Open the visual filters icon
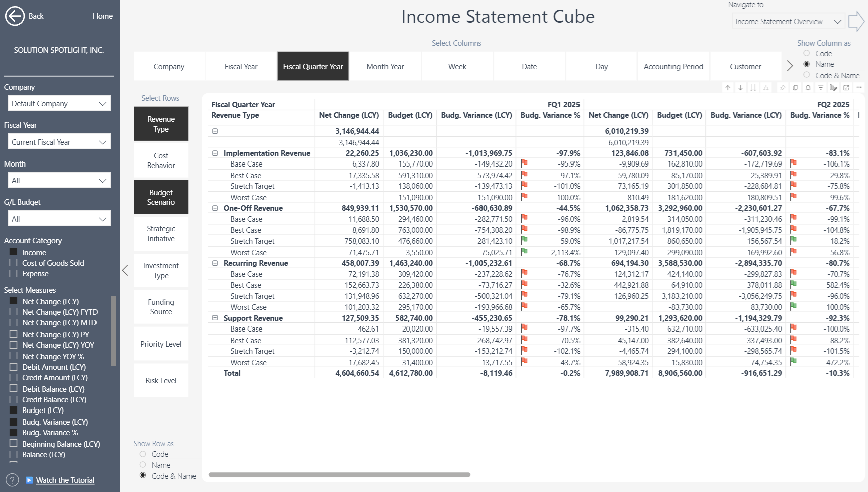 point(820,88)
